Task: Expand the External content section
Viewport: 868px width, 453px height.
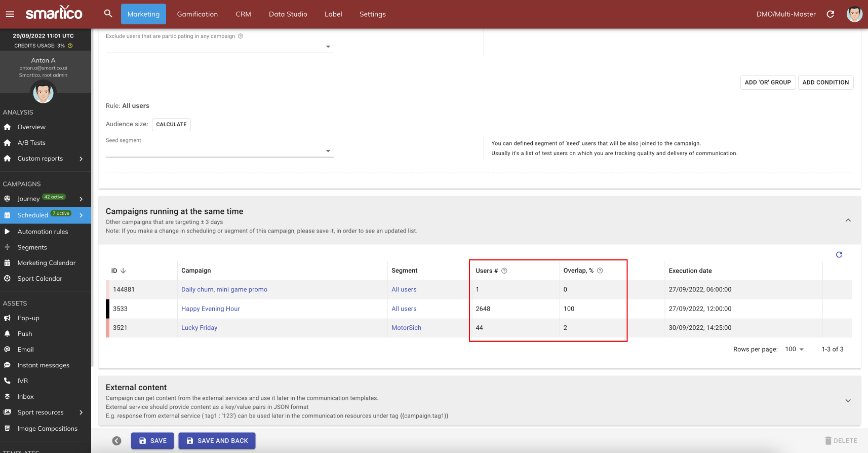Action: tap(848, 401)
